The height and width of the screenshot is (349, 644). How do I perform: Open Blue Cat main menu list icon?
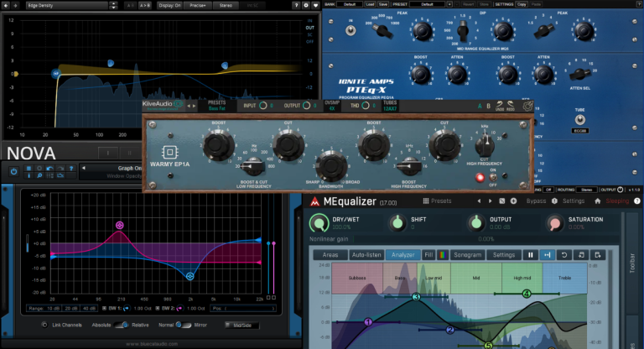(x=29, y=168)
